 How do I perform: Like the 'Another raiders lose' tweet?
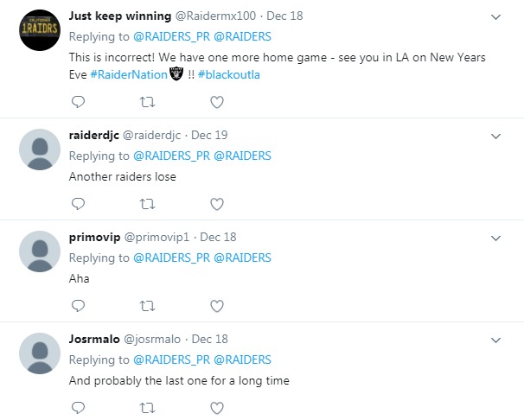click(x=217, y=204)
